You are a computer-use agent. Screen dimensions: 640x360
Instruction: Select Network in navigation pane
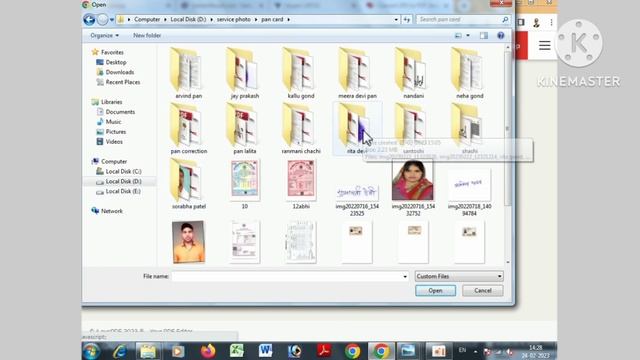pos(111,211)
